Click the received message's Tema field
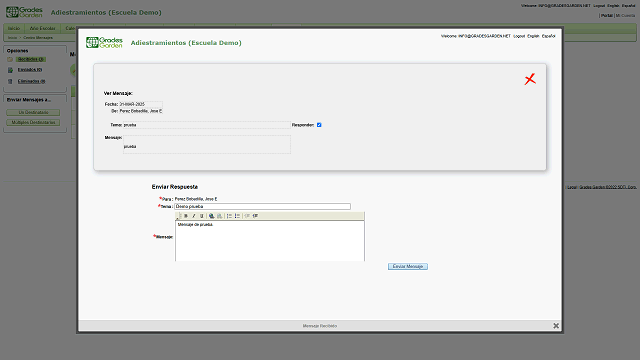The width and height of the screenshot is (640, 360). tap(207, 125)
